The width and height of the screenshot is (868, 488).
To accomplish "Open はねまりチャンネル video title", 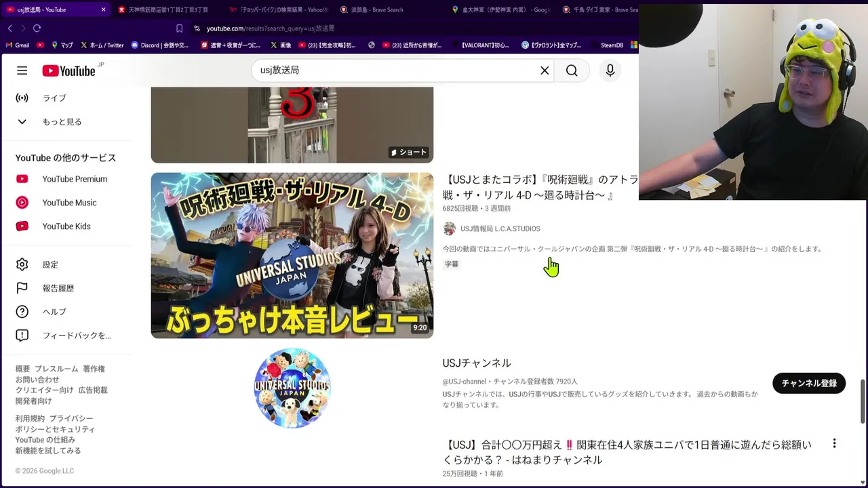I will click(627, 452).
